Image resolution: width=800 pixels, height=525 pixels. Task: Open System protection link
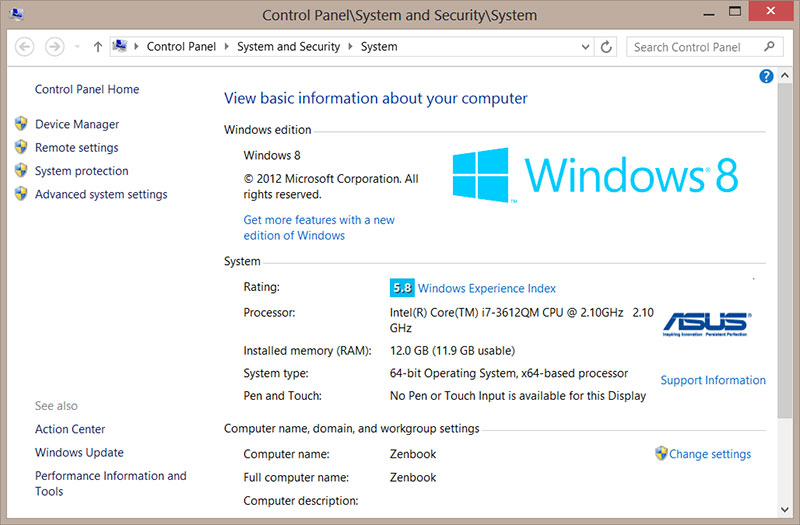coord(82,171)
